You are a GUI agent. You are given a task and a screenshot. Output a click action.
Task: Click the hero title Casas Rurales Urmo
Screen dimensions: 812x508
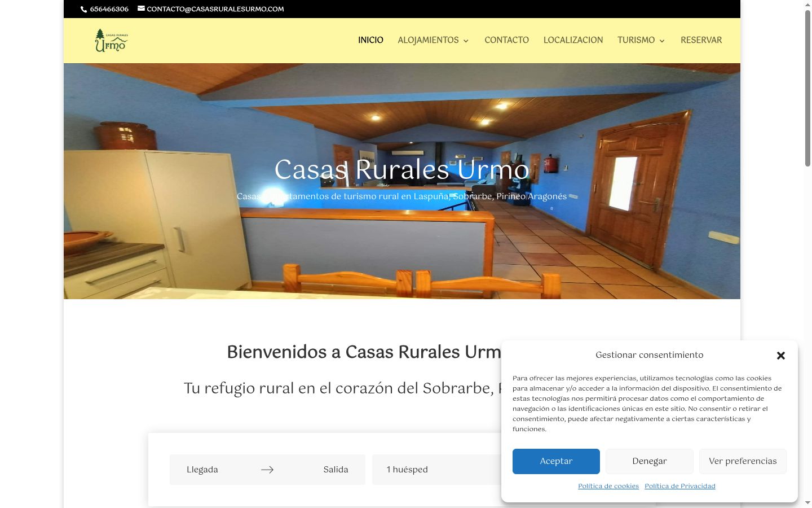click(401, 169)
